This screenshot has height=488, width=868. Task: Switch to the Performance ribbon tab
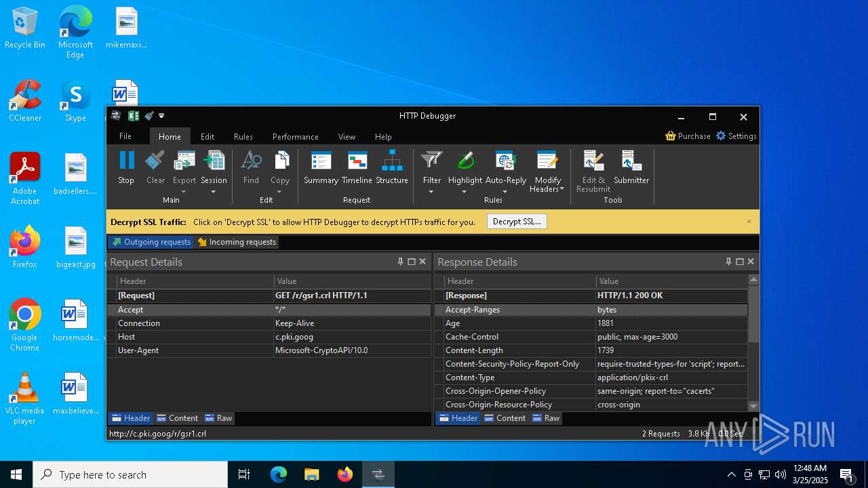click(296, 136)
